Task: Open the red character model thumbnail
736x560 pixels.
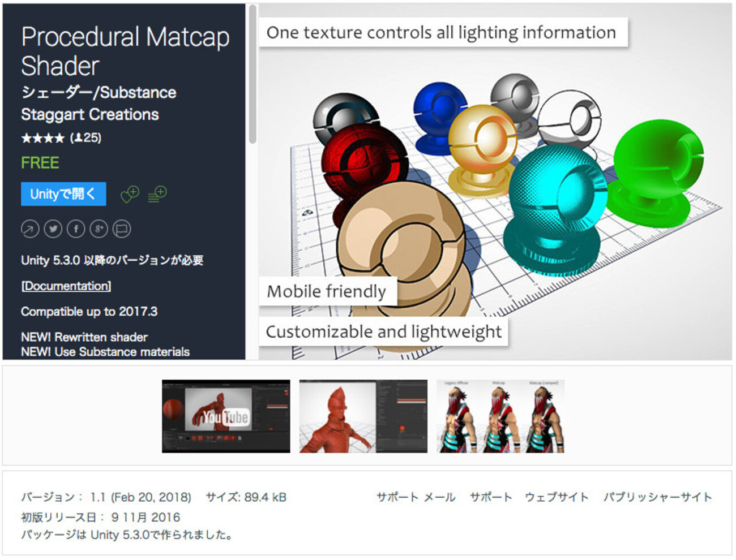Action: [363, 416]
